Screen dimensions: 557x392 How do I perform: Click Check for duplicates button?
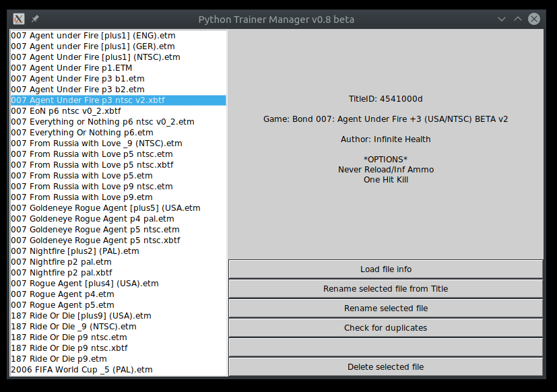386,327
